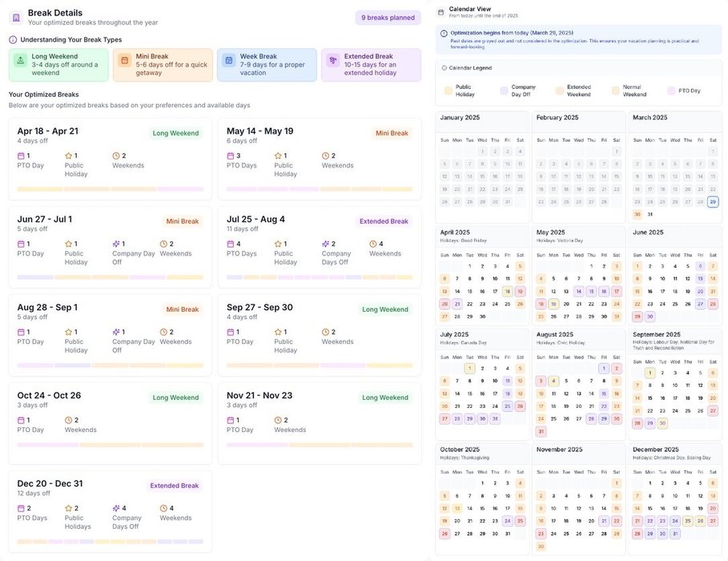Image resolution: width=728 pixels, height=561 pixels.
Task: Click Weekends clock icon in Oct 24 card
Action: 69,420
